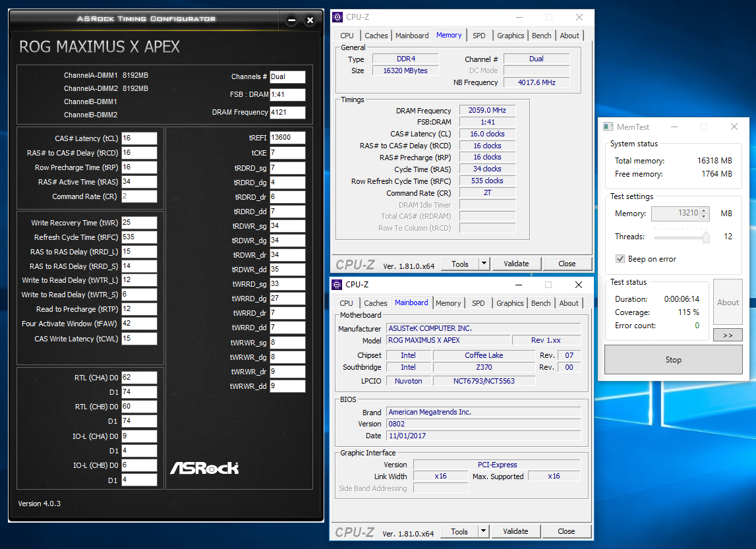Select the Four Activate Window (tFAW) field
The width and height of the screenshot is (756, 549).
(x=139, y=324)
